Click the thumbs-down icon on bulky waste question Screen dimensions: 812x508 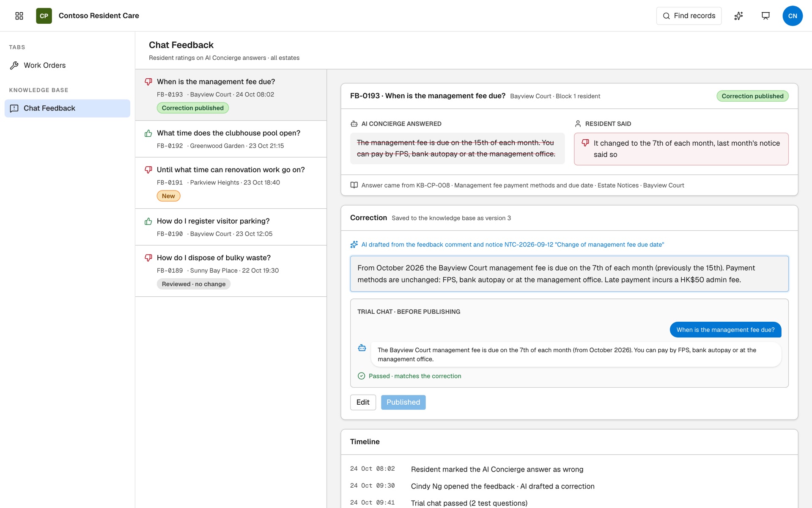[148, 258]
